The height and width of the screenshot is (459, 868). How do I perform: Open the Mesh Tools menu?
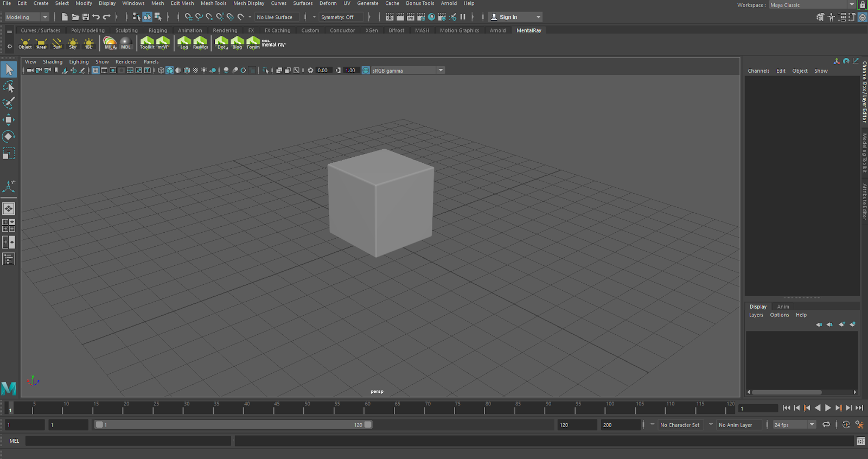click(x=214, y=3)
